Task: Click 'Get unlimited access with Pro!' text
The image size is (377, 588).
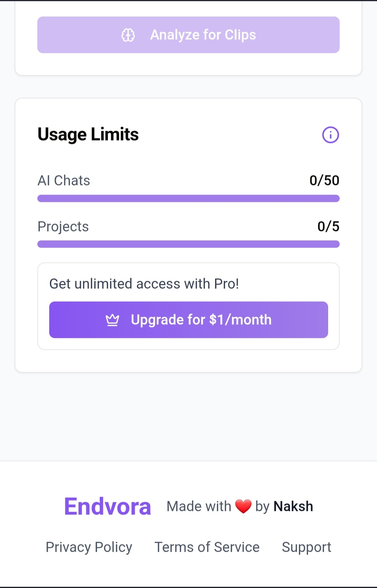Action: coord(144,284)
